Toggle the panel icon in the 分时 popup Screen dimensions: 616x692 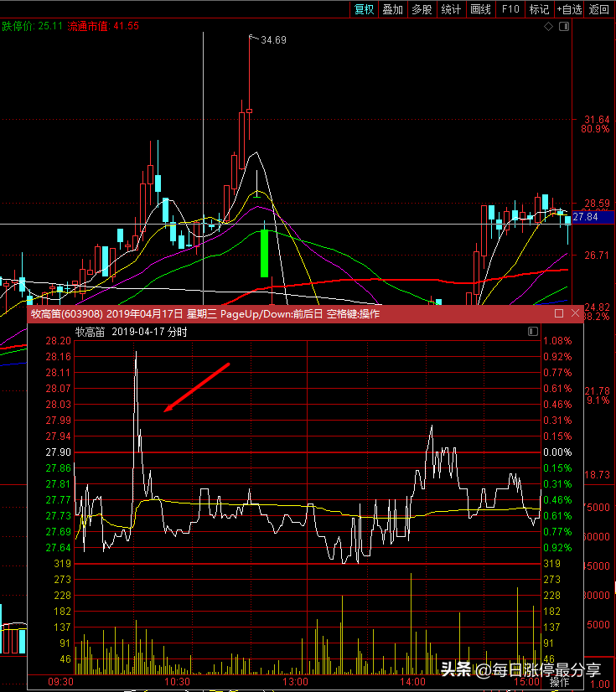533,331
